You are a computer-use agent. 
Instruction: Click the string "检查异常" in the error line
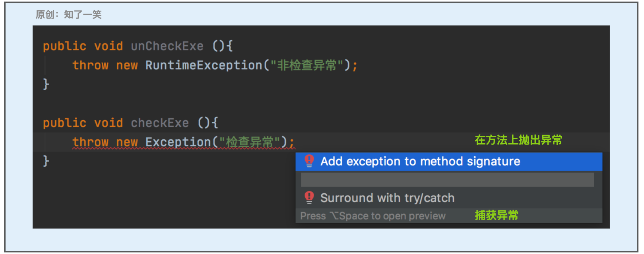point(250,142)
